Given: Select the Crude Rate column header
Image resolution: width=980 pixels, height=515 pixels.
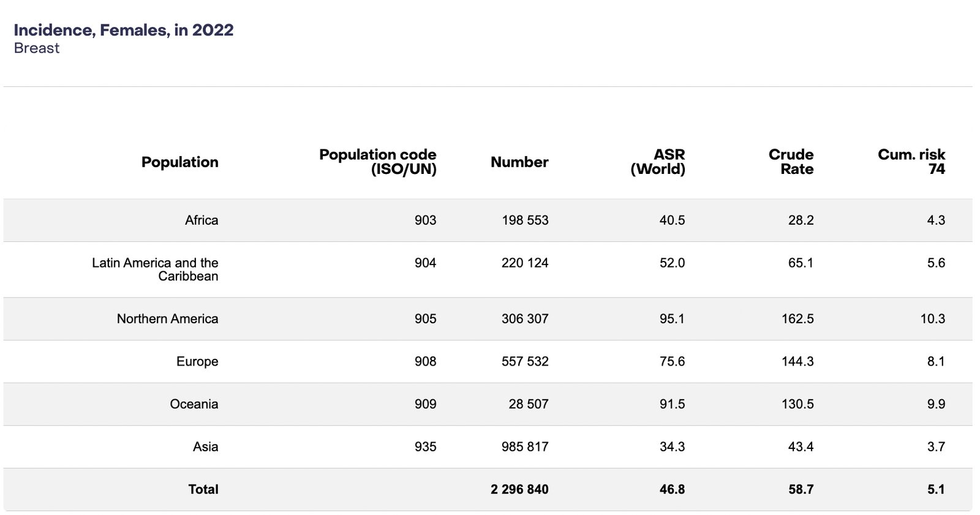Looking at the screenshot, I should (791, 162).
